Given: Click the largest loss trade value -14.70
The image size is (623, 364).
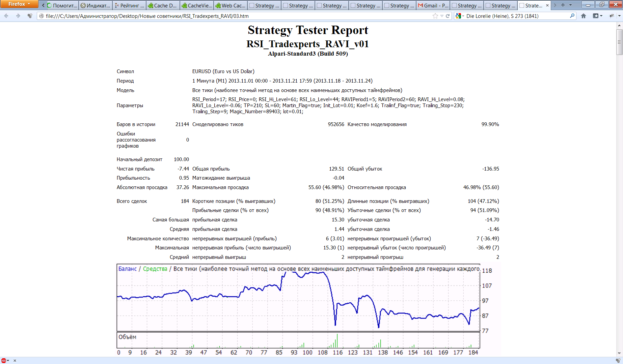Looking at the screenshot, I should click(x=492, y=220).
